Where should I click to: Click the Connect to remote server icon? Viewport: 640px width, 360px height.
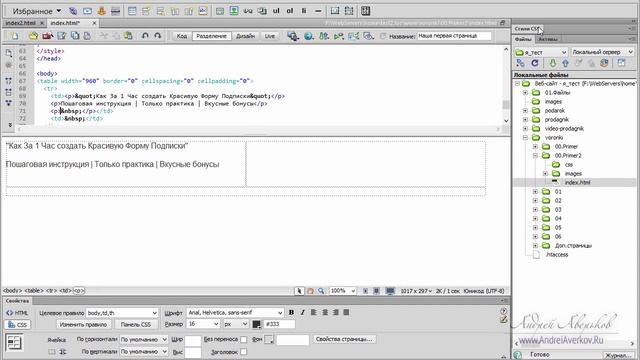(520, 63)
